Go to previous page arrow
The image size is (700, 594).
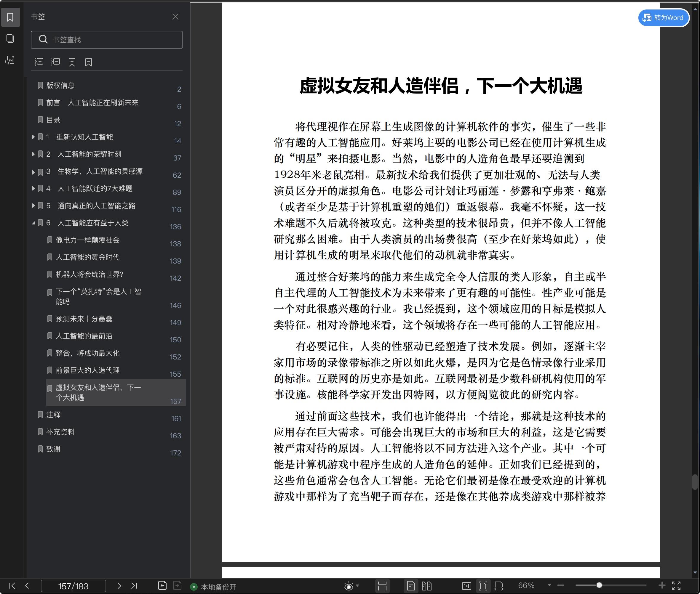pyautogui.click(x=27, y=586)
